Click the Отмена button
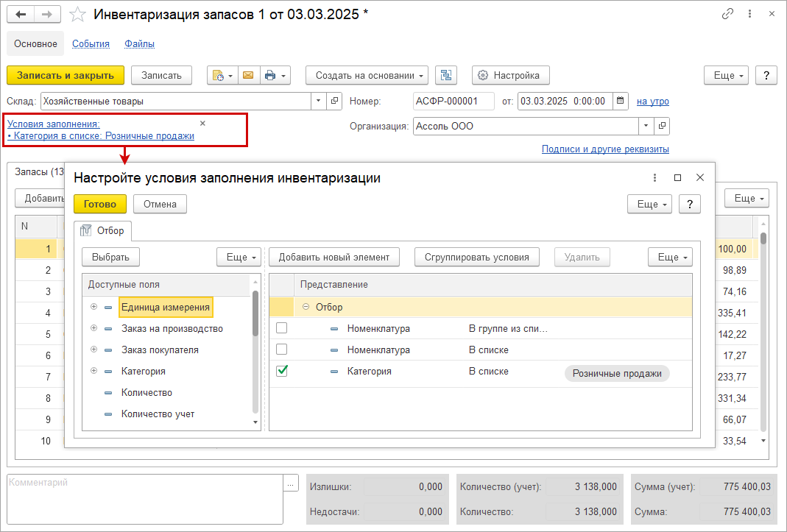 160,205
